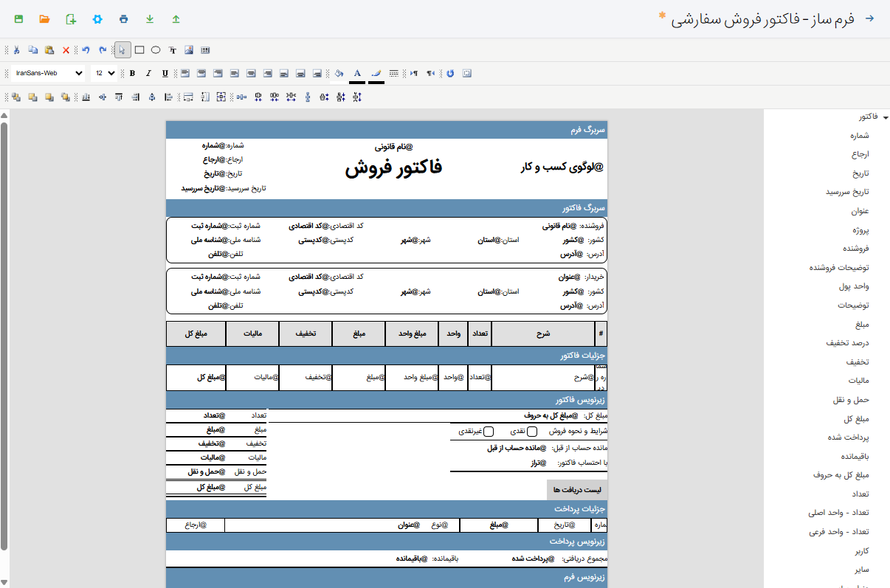
Task: Click the first layer ordering icon in bottom toolbar
Action: click(16, 97)
